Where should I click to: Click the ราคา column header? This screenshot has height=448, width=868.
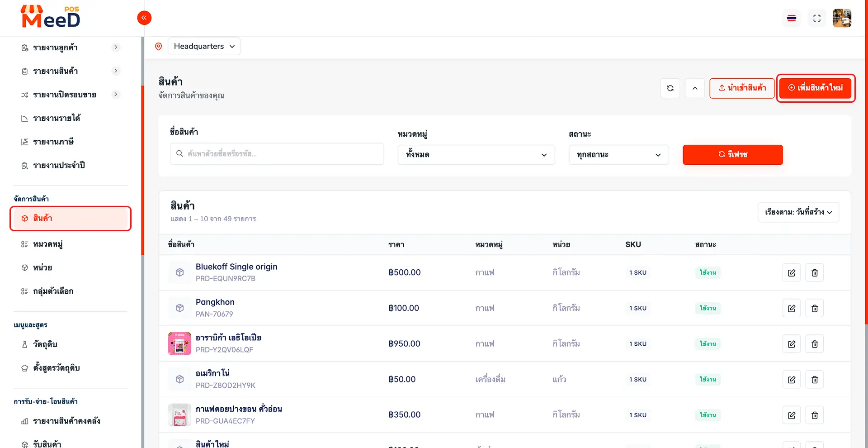tap(396, 245)
